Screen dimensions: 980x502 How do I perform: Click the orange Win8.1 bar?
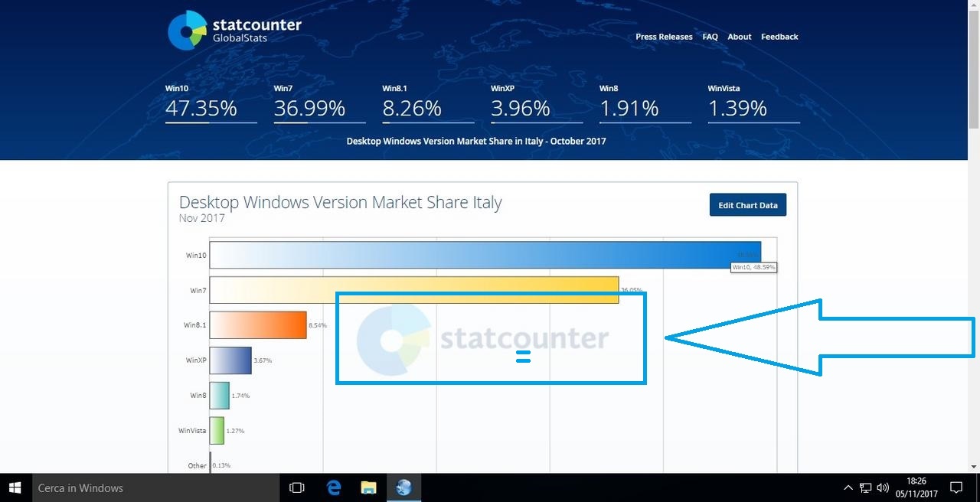coord(258,324)
